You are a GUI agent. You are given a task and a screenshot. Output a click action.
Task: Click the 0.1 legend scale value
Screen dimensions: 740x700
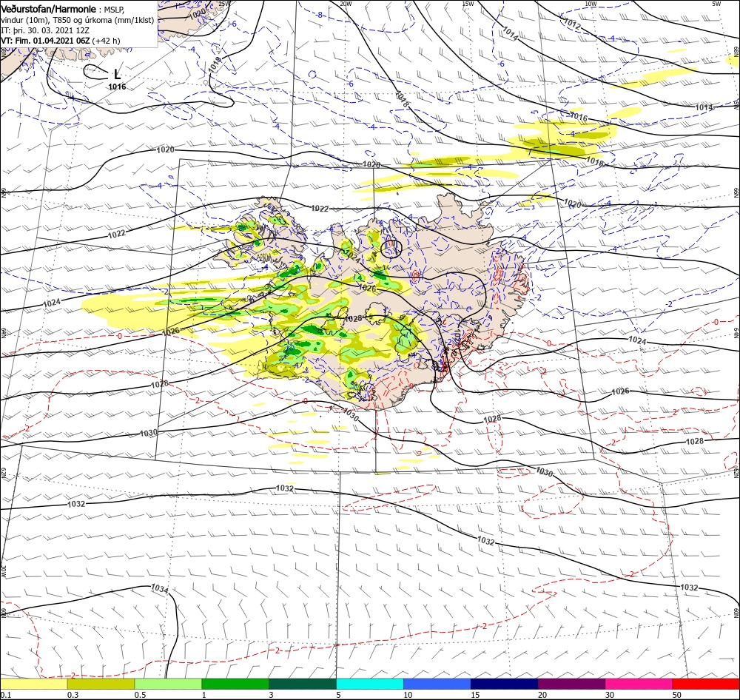(x=5, y=695)
